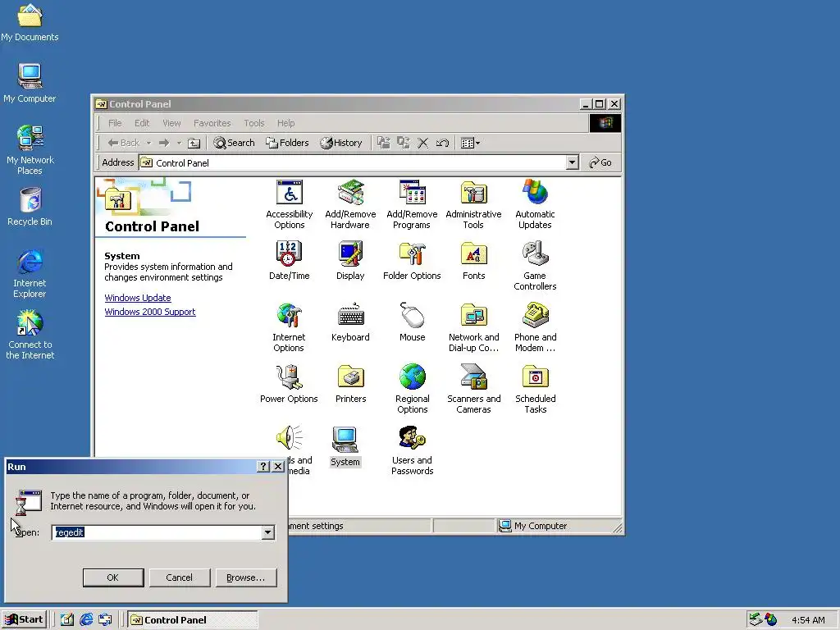Open the Mouse settings icon
Viewport: 840px width, 630px height.
tap(412, 322)
